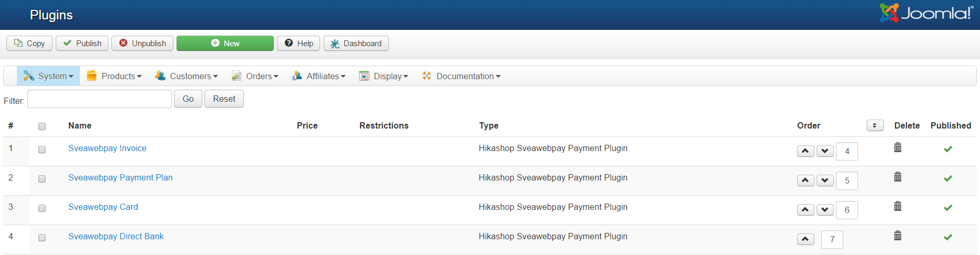The height and width of the screenshot is (255, 980).
Task: Click the Joomla! logo
Action: point(926,13)
